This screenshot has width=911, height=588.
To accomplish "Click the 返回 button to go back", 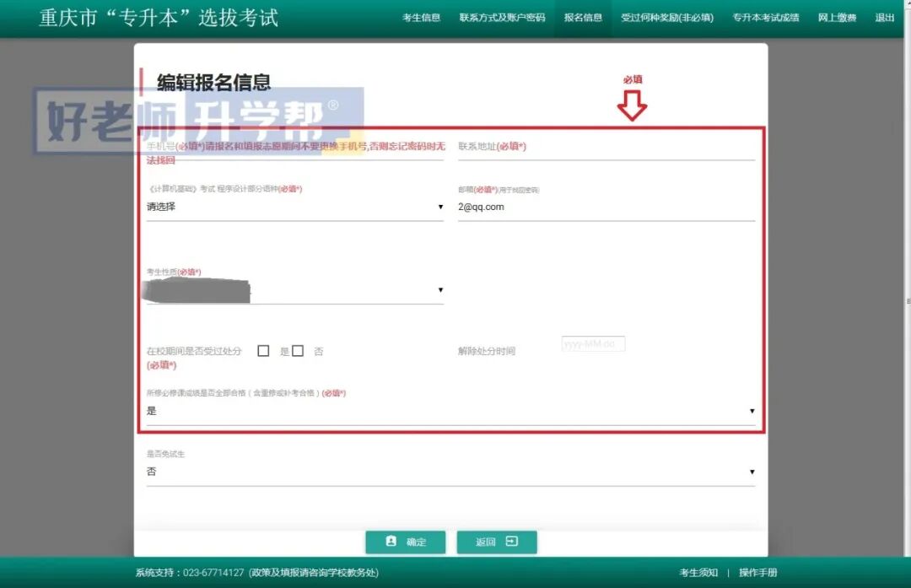I will click(x=497, y=542).
